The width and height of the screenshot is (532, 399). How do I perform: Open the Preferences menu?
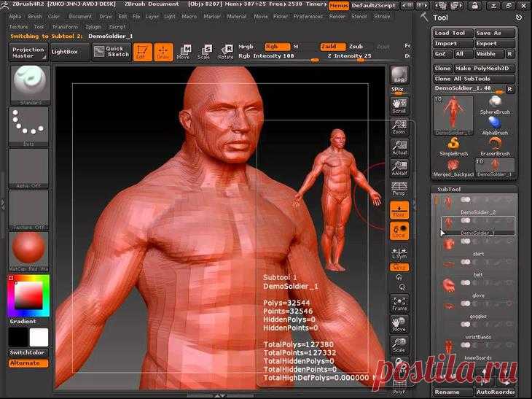tap(308, 16)
